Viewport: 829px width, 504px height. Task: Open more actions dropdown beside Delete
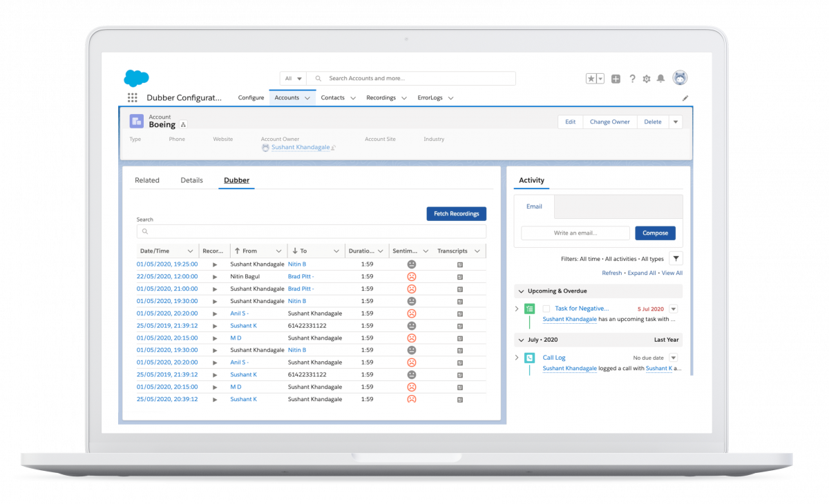point(676,122)
